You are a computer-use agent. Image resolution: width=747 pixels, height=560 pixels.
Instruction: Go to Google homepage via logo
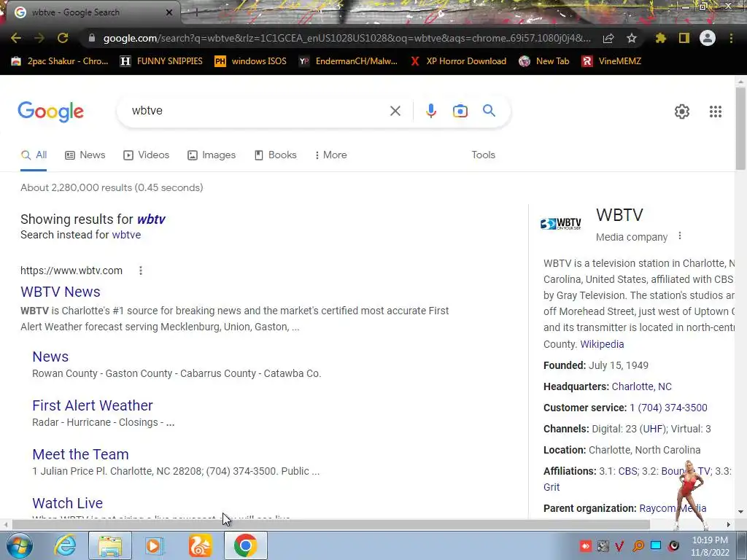click(x=50, y=112)
